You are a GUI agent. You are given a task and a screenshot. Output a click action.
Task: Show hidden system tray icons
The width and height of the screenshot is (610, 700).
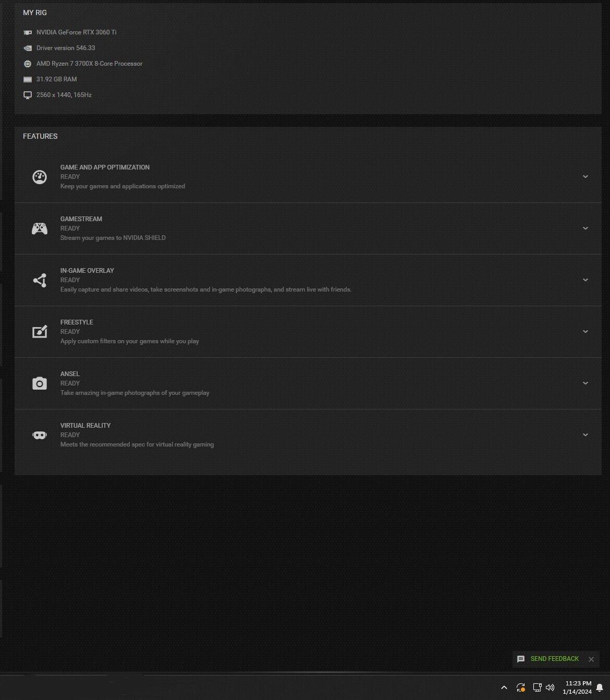[x=504, y=687]
